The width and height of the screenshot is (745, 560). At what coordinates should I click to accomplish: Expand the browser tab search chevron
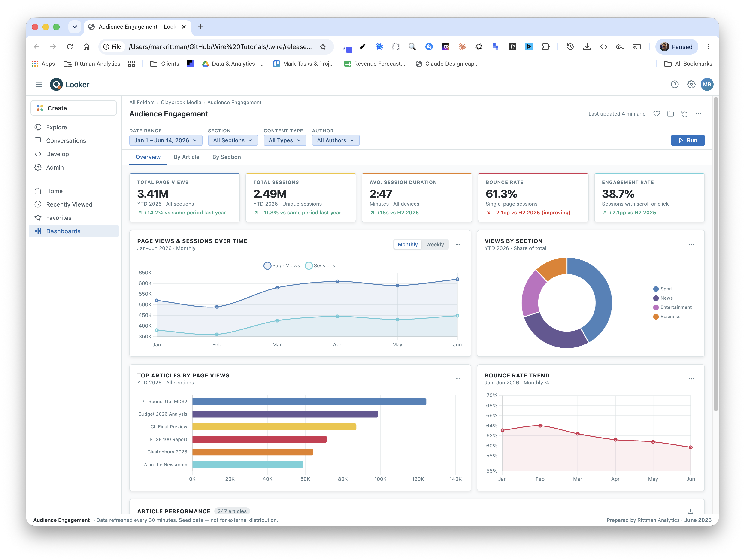(x=75, y=27)
